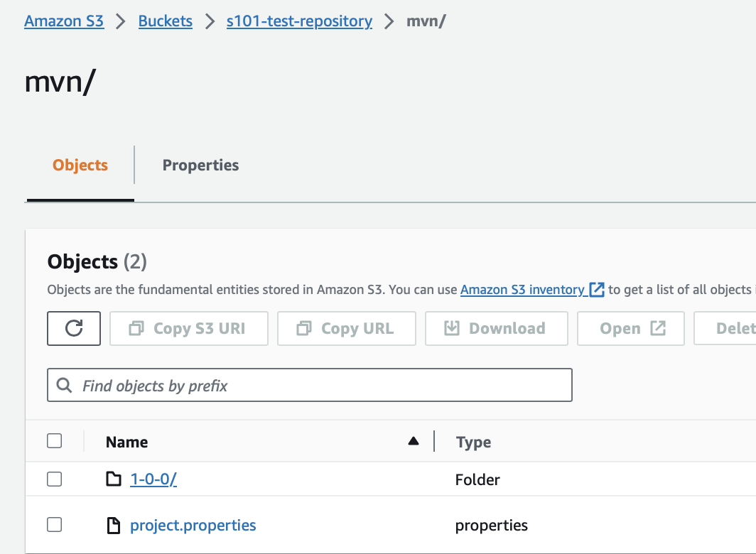Click the external link icon after S3 inventory
Viewport: 756px width, 554px height.
point(597,289)
